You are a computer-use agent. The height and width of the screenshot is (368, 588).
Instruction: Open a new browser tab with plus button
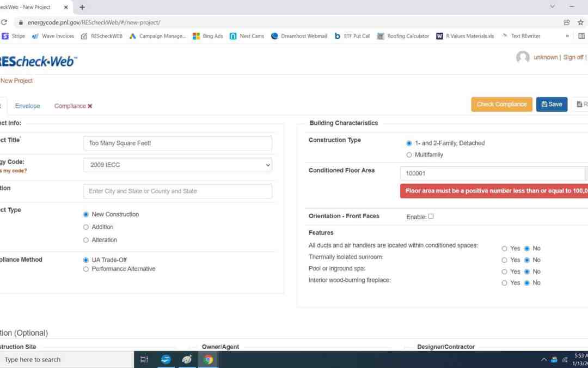[x=82, y=7]
